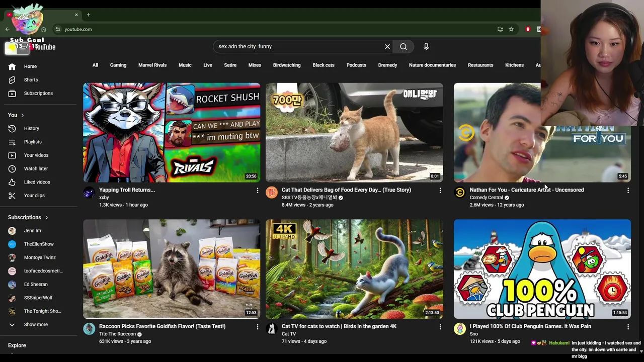The image size is (644, 362).
Task: Open options menu for Club Penguin video
Action: point(628,327)
